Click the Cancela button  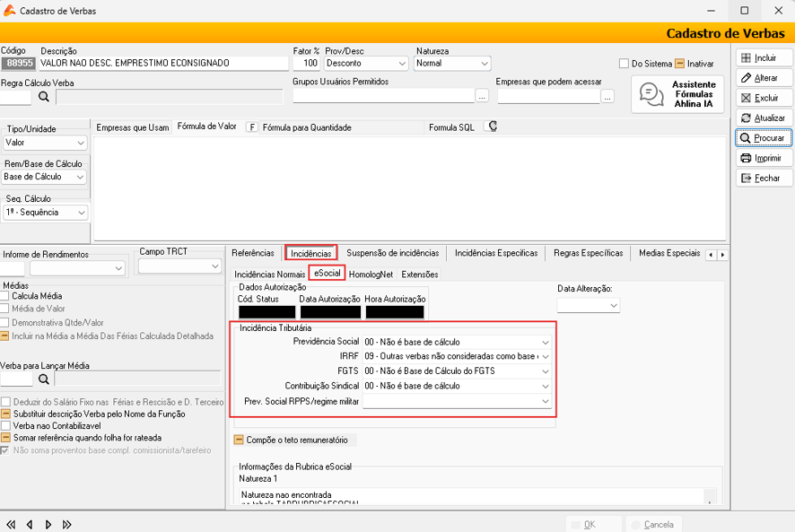point(653,525)
